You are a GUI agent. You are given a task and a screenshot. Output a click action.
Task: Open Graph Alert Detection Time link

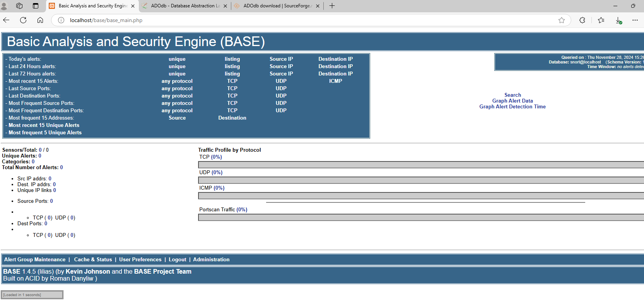[x=512, y=106]
